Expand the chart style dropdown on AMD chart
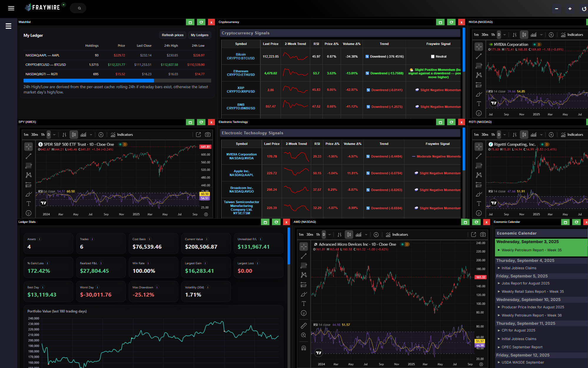Image resolution: width=588 pixels, height=368 pixels. coord(366,235)
